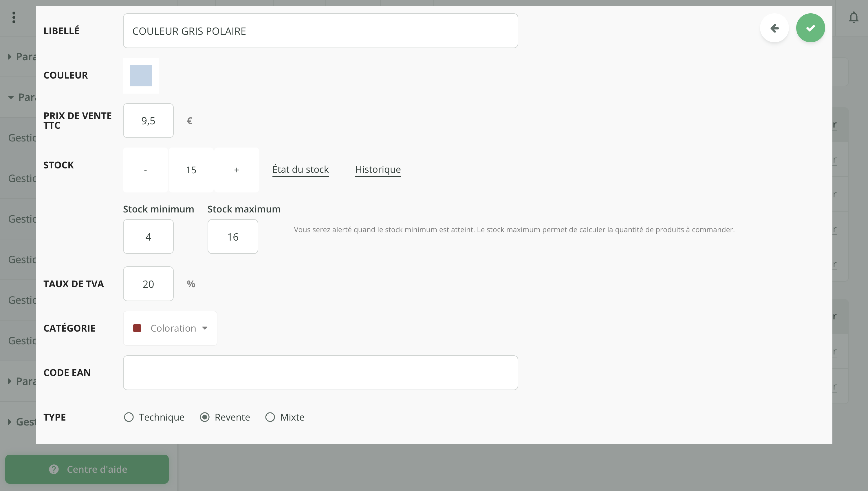Select the Mixte type radio
The width and height of the screenshot is (868, 491).
(270, 417)
